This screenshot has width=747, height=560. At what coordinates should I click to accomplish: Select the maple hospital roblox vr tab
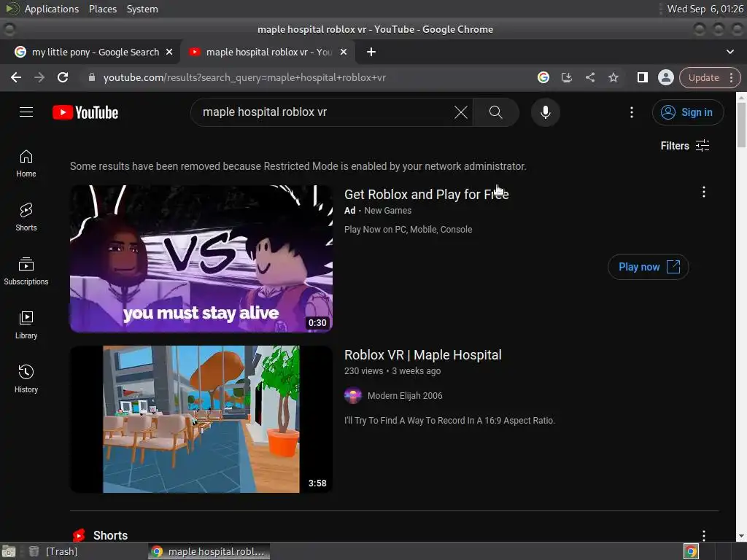coord(268,52)
